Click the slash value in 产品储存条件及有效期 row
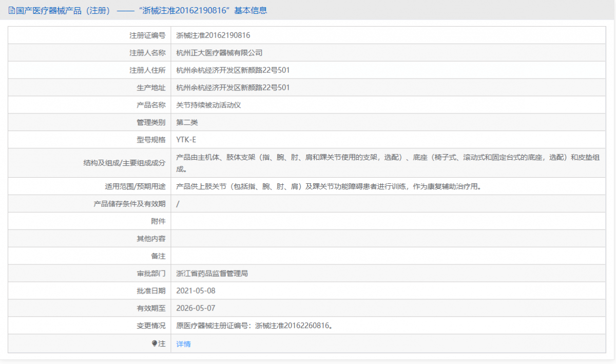Image resolution: width=616 pixels, height=364 pixels. pos(178,204)
